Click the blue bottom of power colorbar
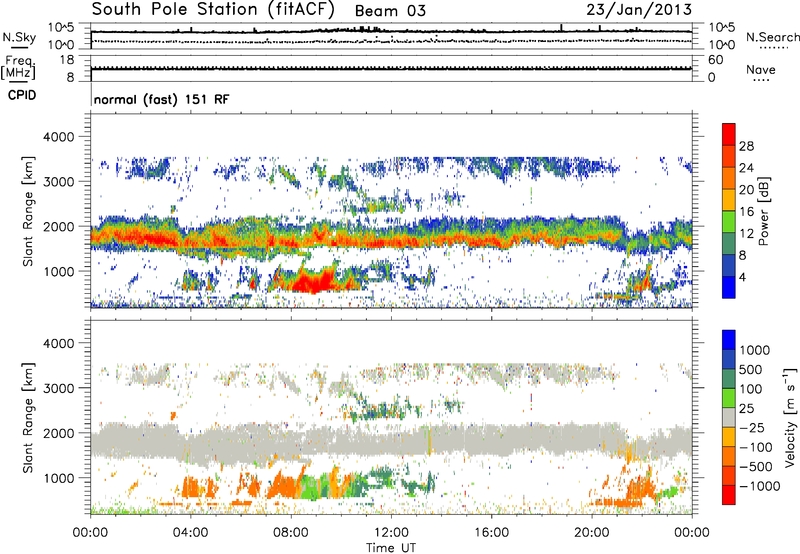 click(729, 287)
